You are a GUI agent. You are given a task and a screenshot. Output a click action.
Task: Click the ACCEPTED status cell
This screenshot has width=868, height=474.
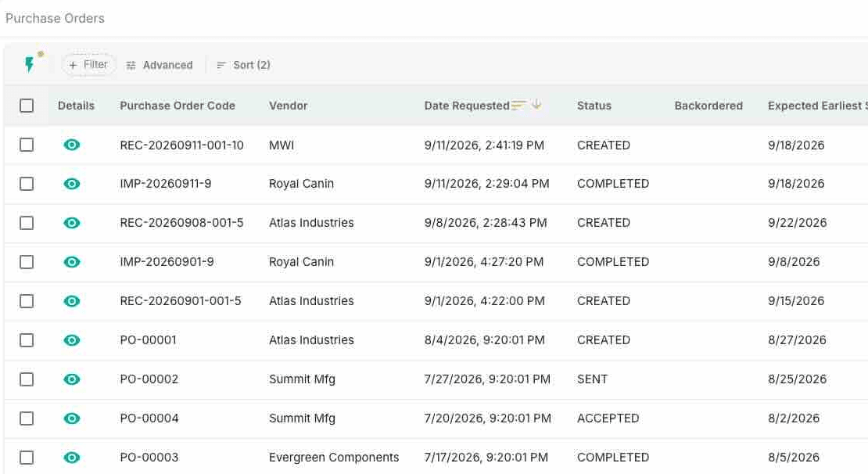click(x=608, y=418)
